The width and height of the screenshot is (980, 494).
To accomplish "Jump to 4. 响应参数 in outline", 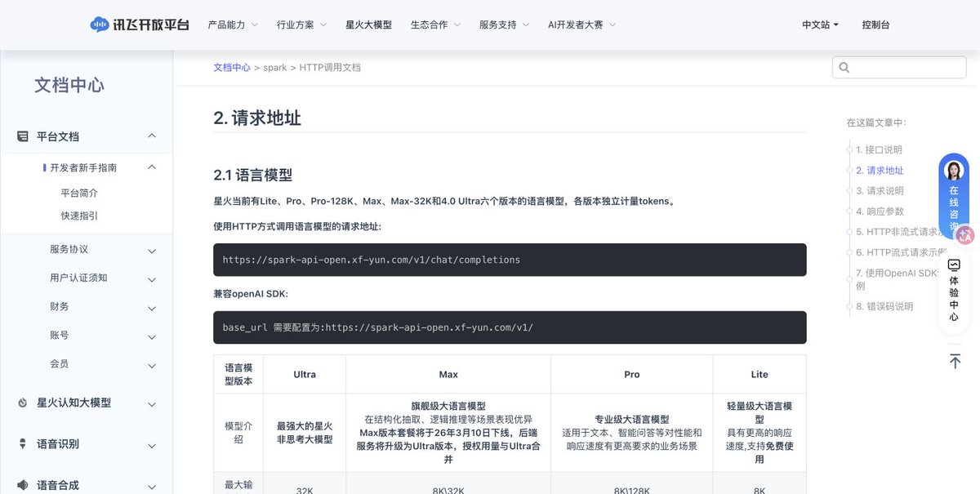I will click(880, 211).
